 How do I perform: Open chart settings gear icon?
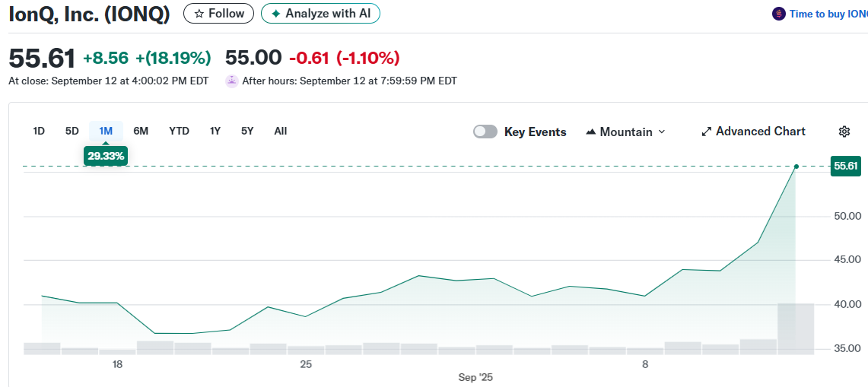click(x=844, y=132)
